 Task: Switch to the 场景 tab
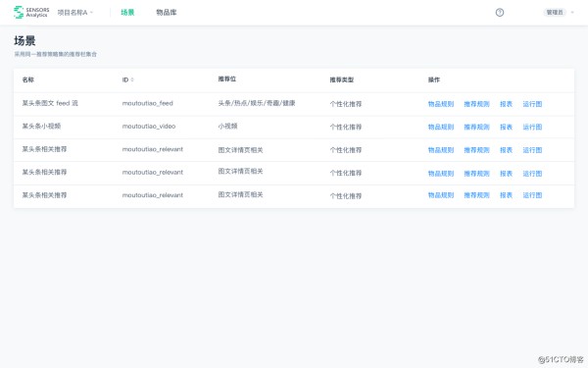coord(127,13)
